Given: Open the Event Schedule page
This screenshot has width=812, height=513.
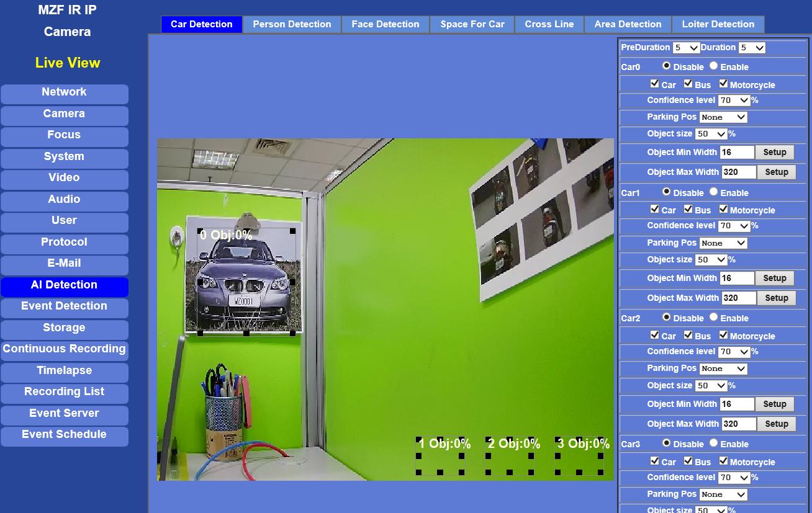Looking at the screenshot, I should coord(65,436).
